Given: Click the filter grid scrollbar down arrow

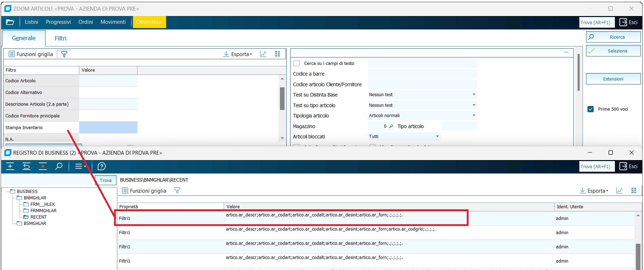Looking at the screenshot, I should 282,138.
